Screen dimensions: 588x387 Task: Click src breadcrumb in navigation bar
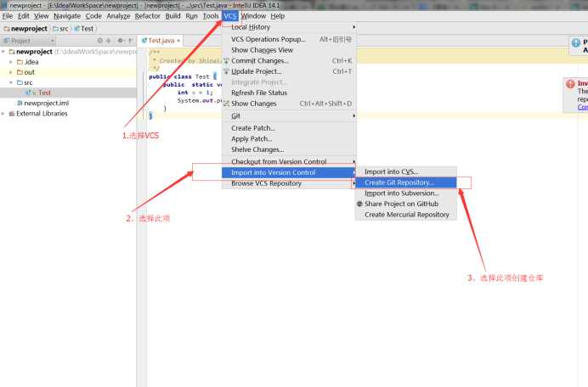point(60,29)
